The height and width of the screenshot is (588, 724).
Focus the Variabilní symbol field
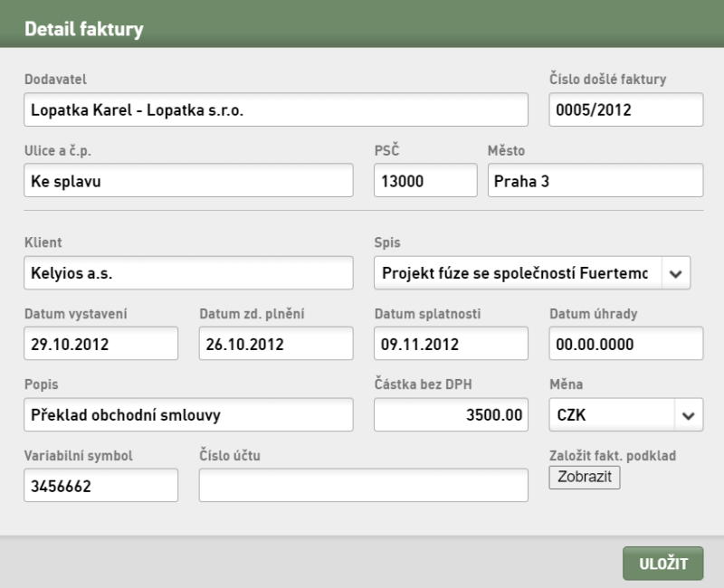(x=100, y=486)
